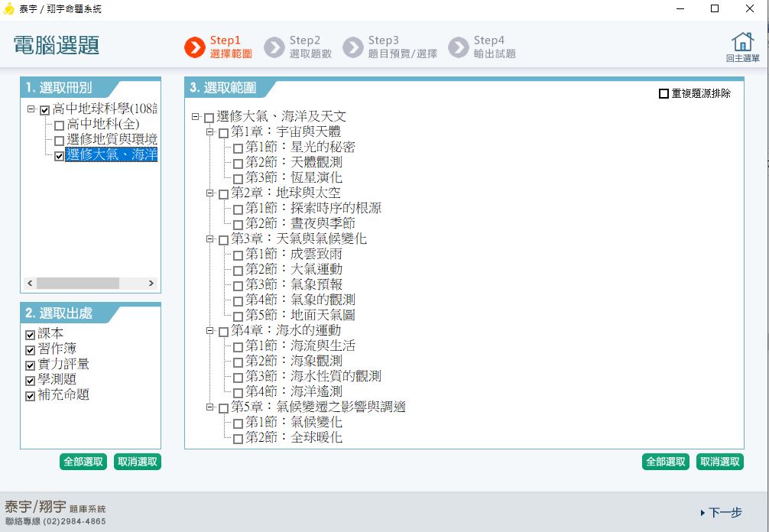Click right arrow of volume list scrollbar
Viewport: 769px width, 532px height.
pyautogui.click(x=151, y=283)
